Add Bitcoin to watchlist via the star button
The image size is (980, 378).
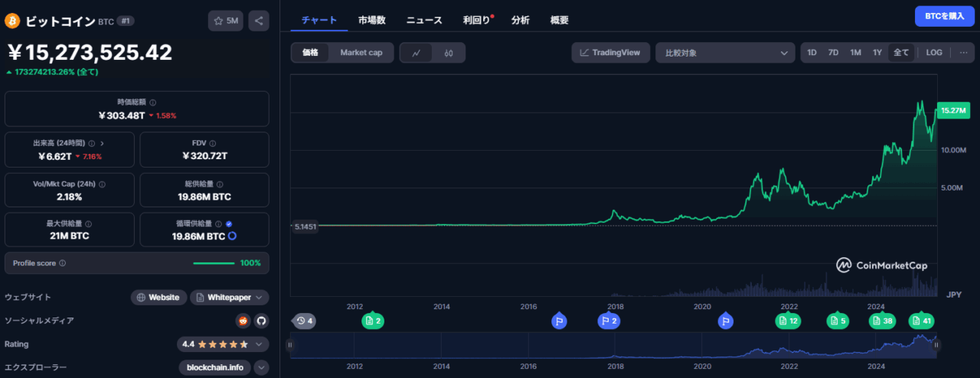pyautogui.click(x=225, y=21)
